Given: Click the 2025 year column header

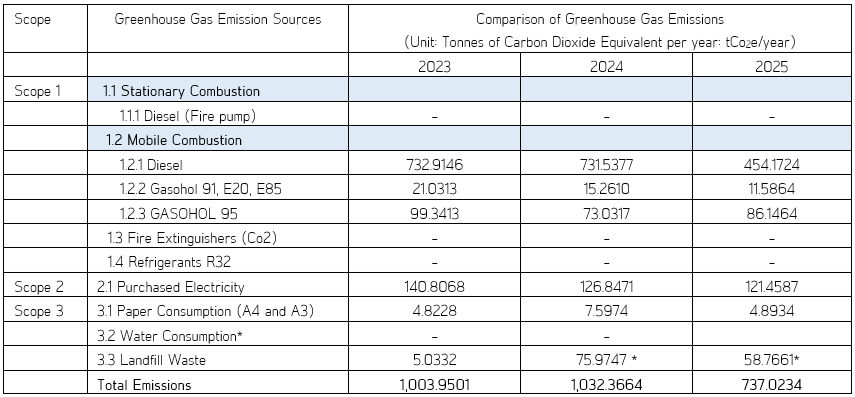Looking at the screenshot, I should click(x=771, y=67).
